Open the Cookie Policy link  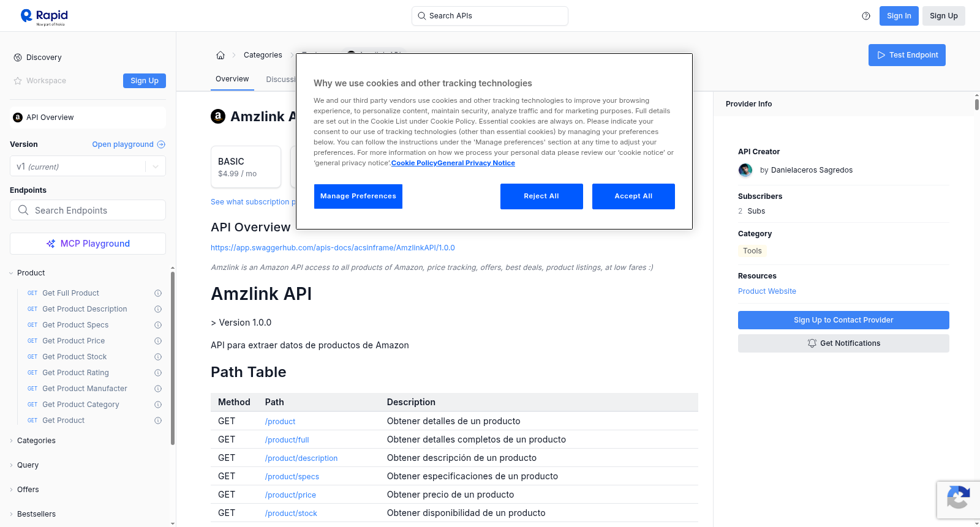click(x=414, y=163)
